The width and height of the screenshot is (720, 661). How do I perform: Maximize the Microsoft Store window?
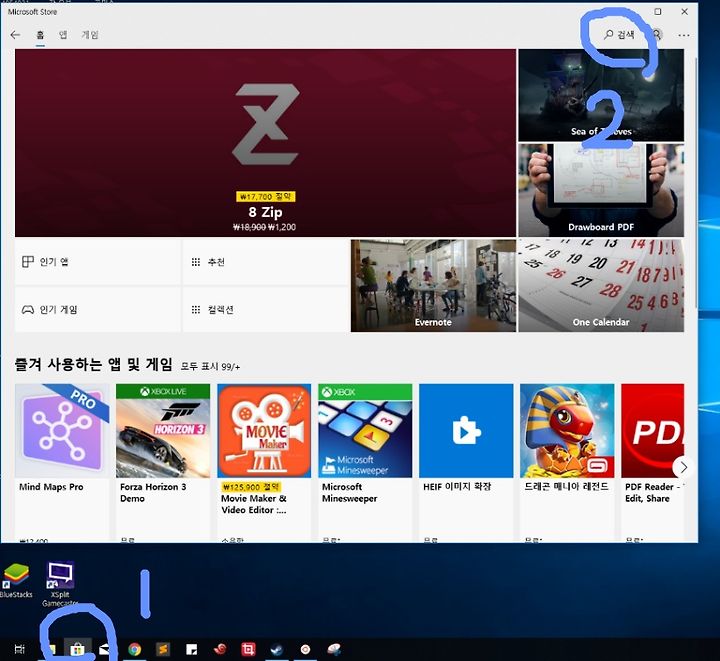click(658, 11)
